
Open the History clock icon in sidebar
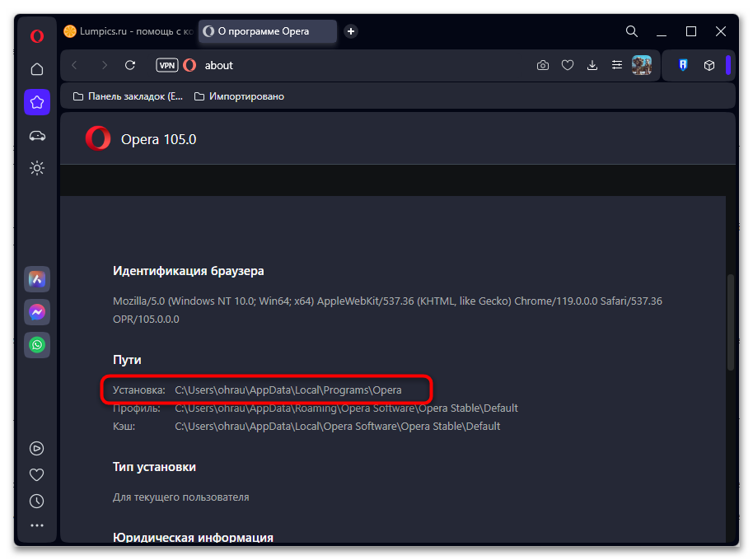(x=37, y=502)
